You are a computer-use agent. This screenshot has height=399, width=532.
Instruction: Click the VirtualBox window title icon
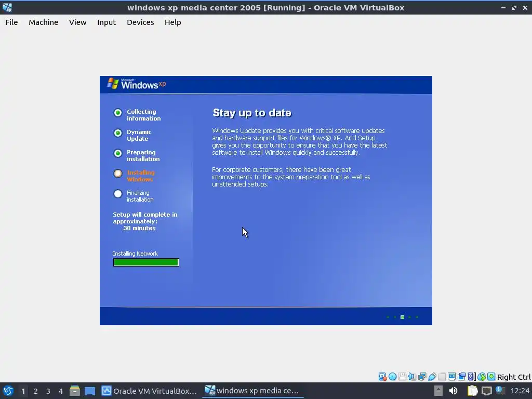click(7, 7)
